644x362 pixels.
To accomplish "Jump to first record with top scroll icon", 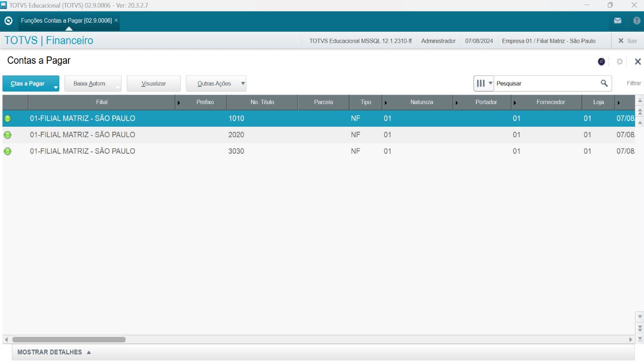I will 640,100.
